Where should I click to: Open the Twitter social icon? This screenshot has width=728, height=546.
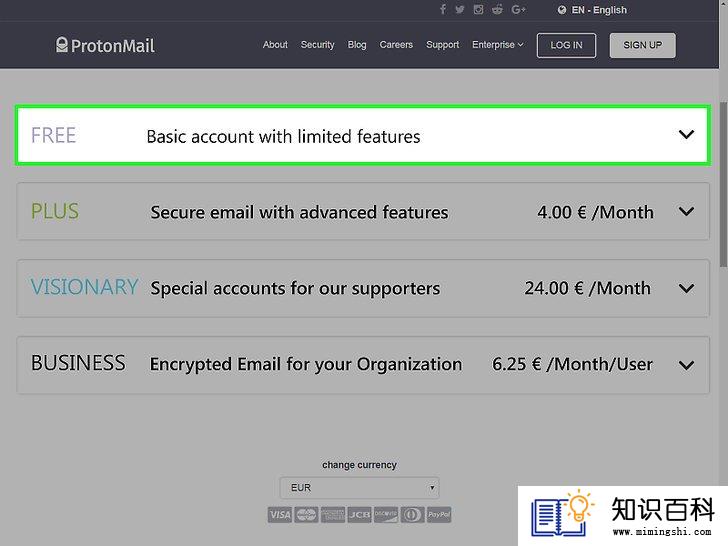[x=460, y=10]
